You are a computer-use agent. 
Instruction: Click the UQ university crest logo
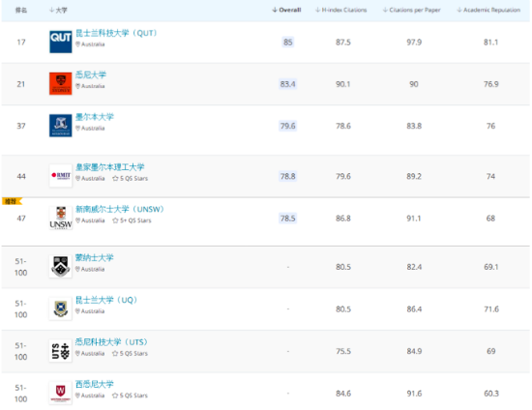60,308
